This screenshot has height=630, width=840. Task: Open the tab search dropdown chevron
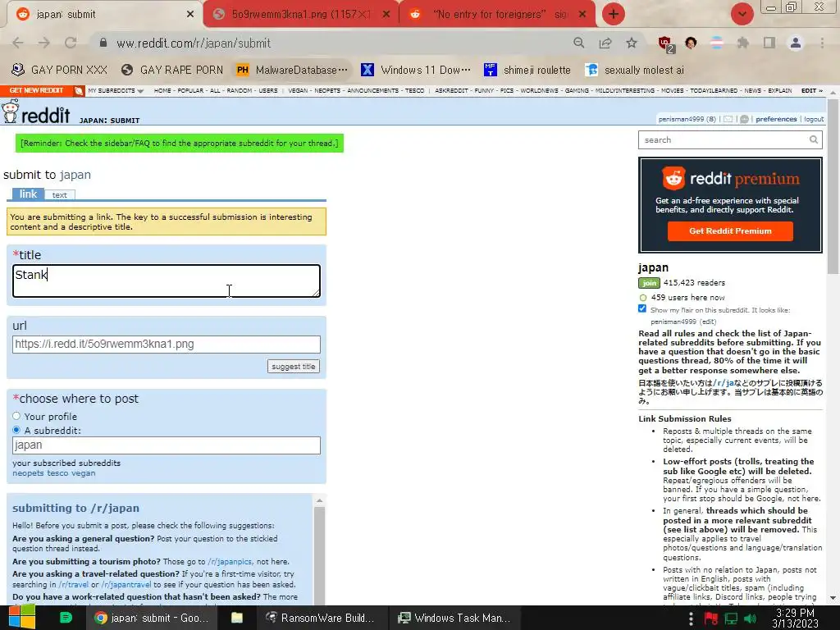(742, 14)
